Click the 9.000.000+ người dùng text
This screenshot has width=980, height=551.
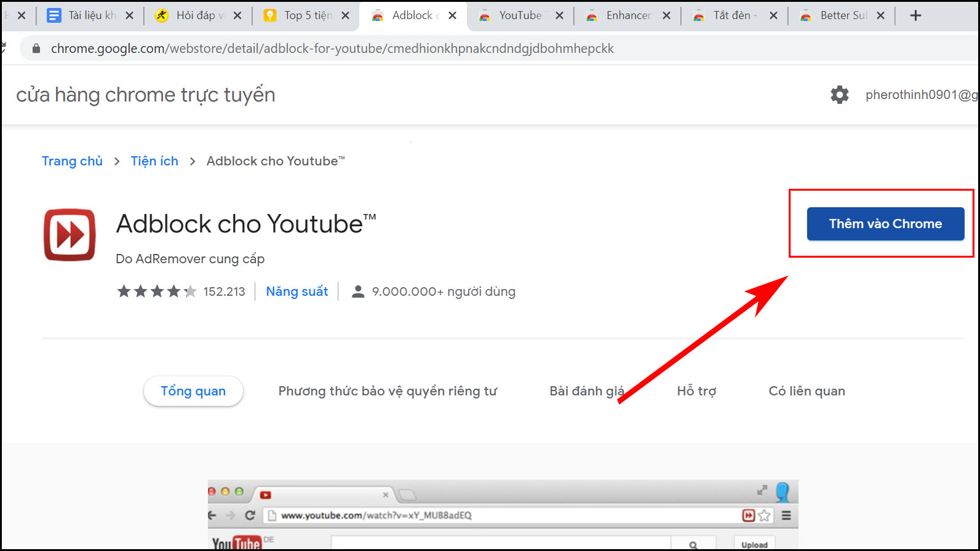444,291
